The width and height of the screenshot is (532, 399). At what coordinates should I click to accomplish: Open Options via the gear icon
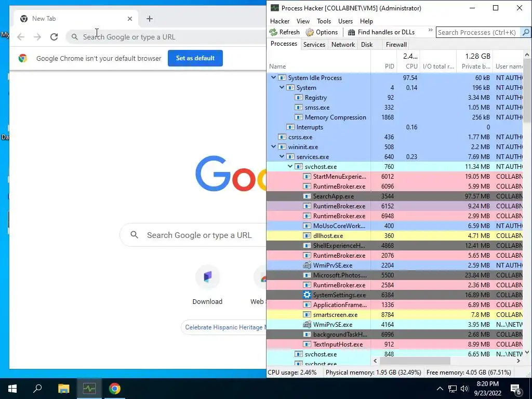310,32
